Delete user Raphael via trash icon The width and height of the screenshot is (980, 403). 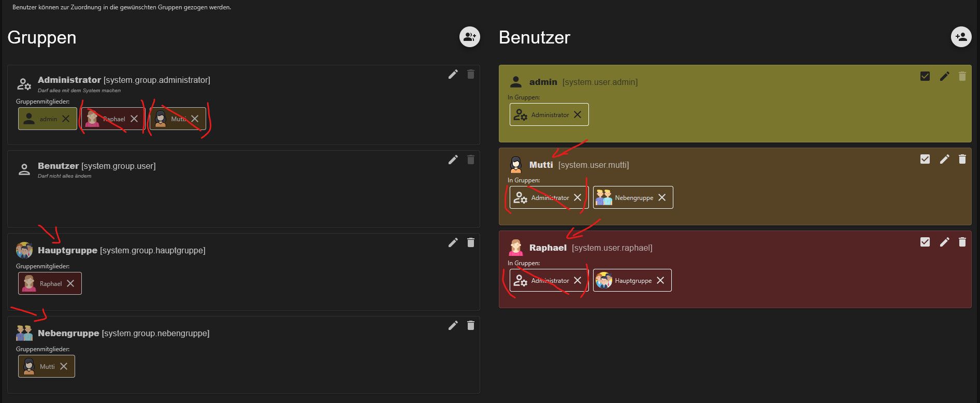pos(962,242)
